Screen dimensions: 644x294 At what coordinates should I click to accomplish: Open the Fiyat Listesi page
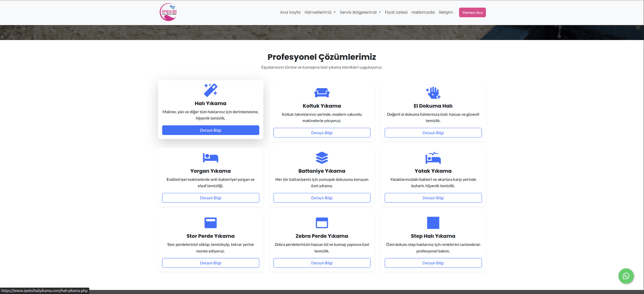pos(396,12)
